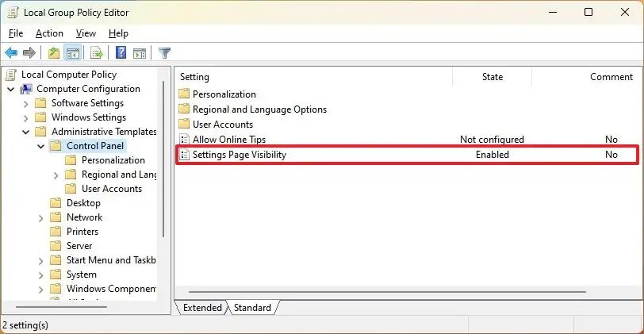Select Desktop in the tree
The image size is (644, 334).
[x=83, y=203]
